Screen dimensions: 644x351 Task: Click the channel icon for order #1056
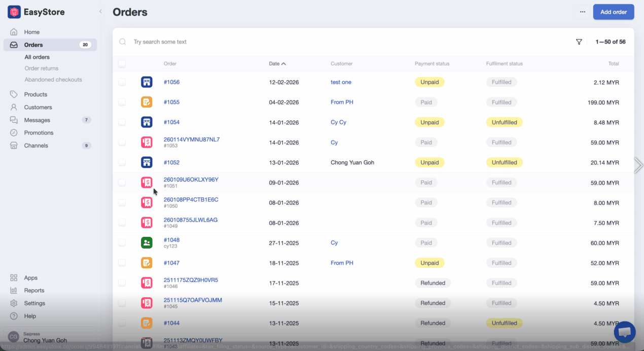pyautogui.click(x=147, y=82)
